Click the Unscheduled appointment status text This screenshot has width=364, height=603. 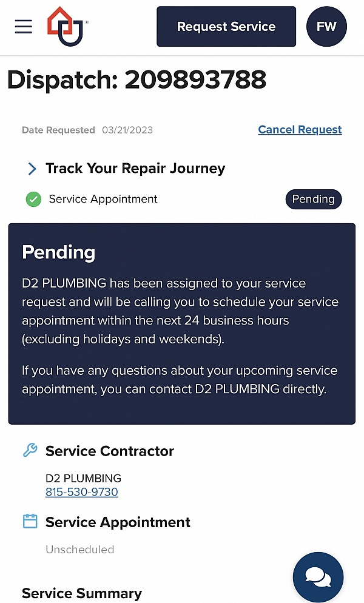click(x=80, y=550)
